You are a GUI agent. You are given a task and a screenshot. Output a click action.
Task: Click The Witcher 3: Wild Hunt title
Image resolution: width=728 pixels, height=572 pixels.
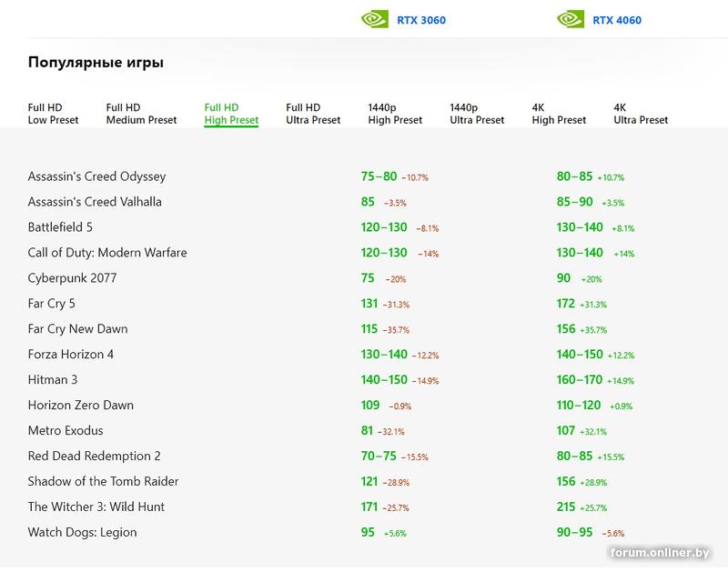(96, 507)
